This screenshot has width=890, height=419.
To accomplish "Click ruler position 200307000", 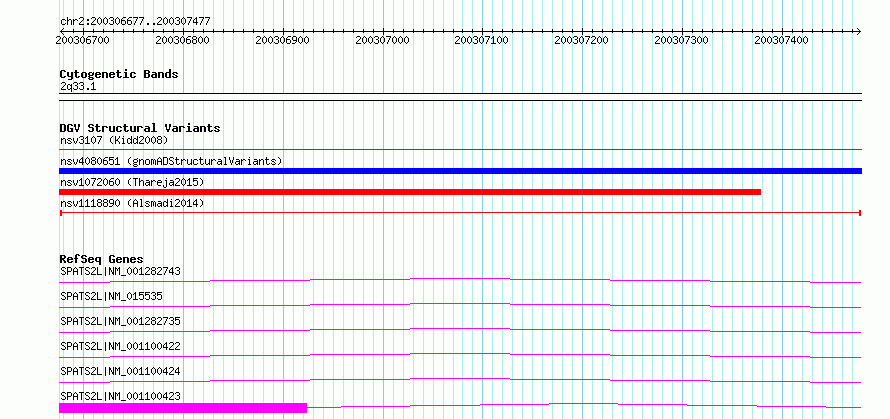I will (x=383, y=40).
